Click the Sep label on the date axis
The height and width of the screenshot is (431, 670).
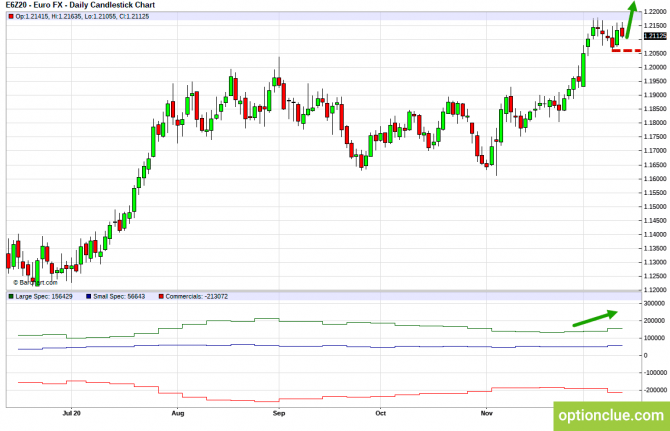point(279,411)
